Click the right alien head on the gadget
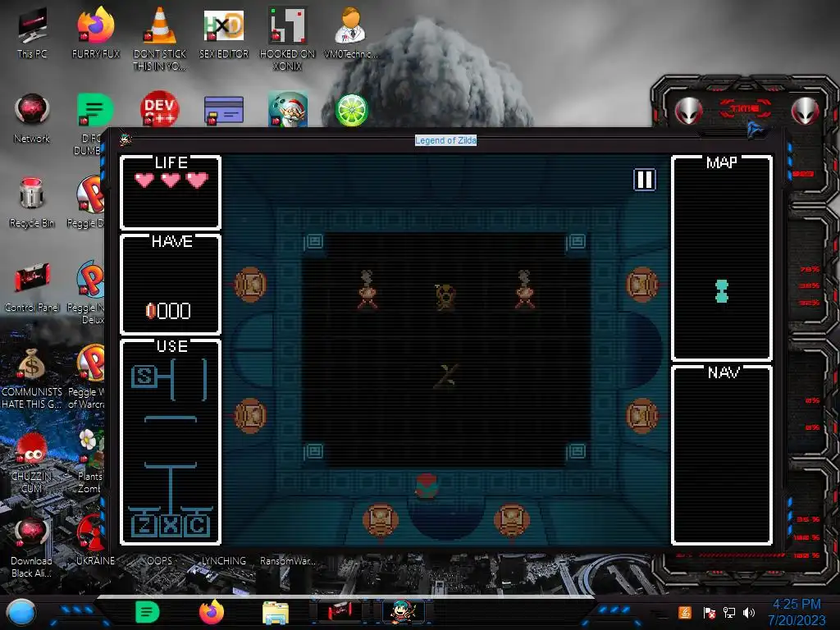The width and height of the screenshot is (840, 630). (x=806, y=111)
